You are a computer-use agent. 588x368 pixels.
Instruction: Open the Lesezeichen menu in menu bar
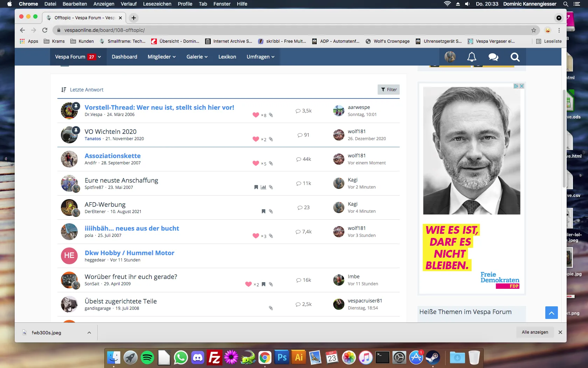[157, 4]
